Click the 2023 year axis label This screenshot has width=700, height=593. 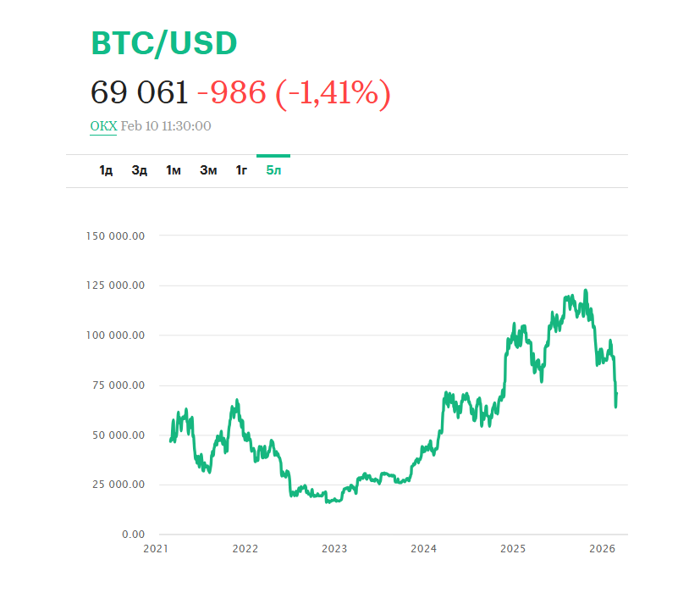click(334, 549)
